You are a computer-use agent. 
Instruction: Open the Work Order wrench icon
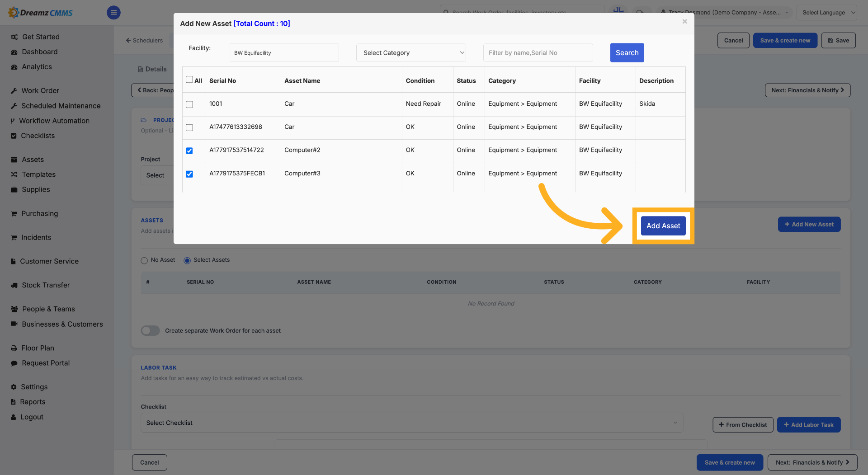(14, 91)
